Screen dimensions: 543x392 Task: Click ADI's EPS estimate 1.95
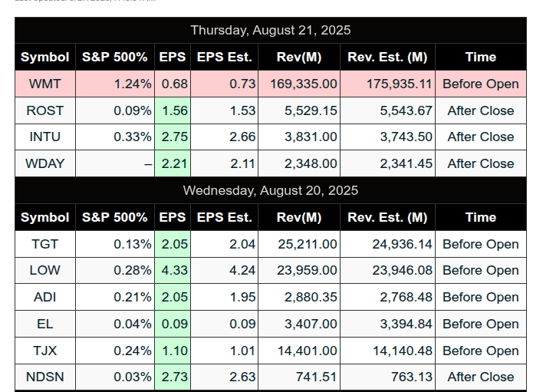(x=225, y=297)
